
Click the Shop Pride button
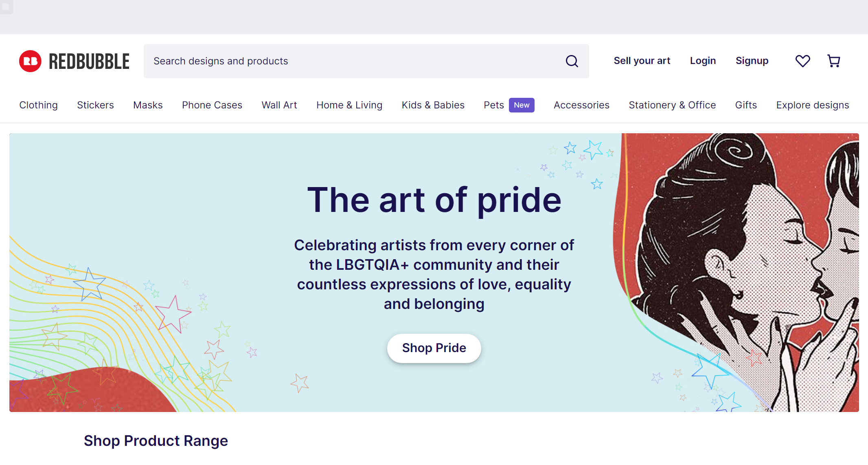[x=434, y=348]
